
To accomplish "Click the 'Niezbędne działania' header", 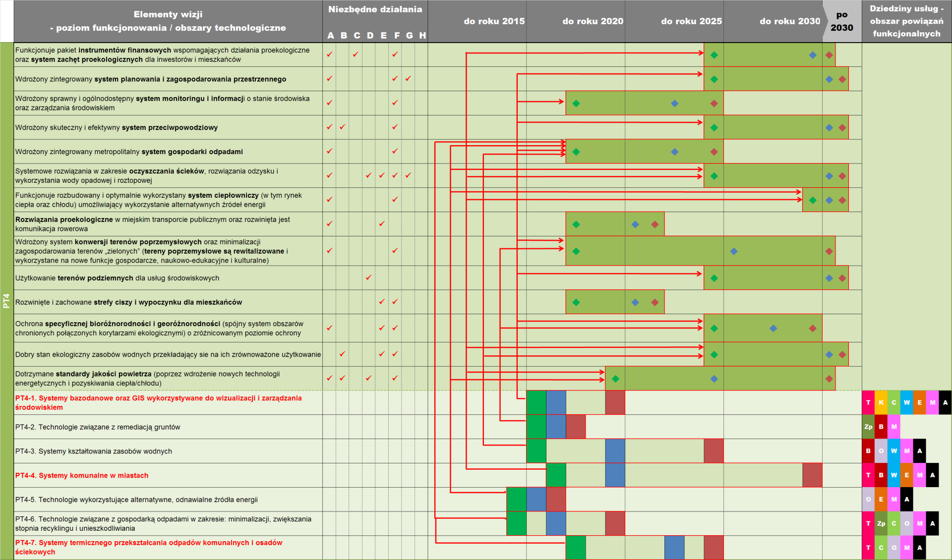I will [375, 9].
